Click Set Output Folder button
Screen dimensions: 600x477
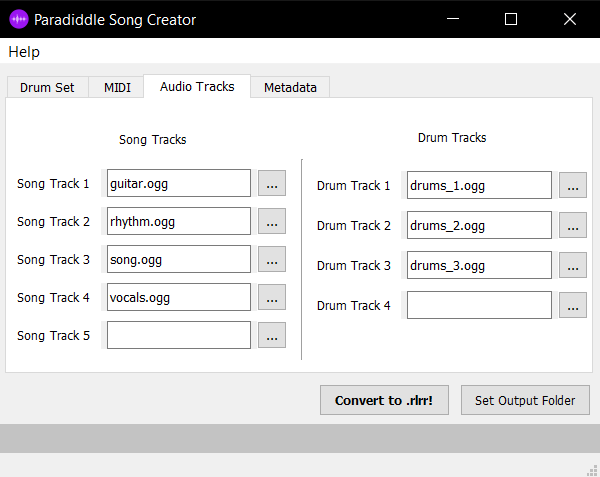[x=525, y=401]
